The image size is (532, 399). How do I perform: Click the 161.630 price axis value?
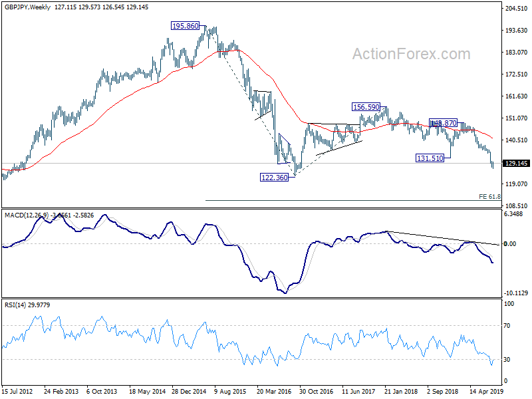point(516,96)
